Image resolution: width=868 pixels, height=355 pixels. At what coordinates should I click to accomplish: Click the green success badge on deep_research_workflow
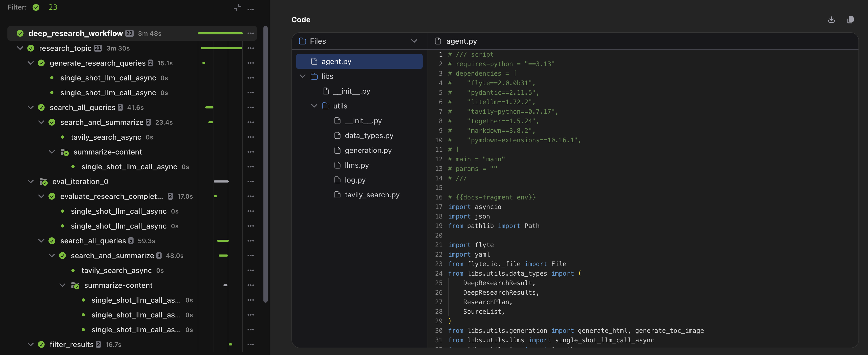tap(20, 33)
